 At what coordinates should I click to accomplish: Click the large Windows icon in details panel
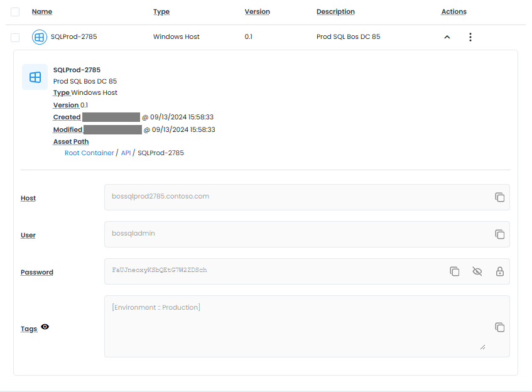click(35, 77)
